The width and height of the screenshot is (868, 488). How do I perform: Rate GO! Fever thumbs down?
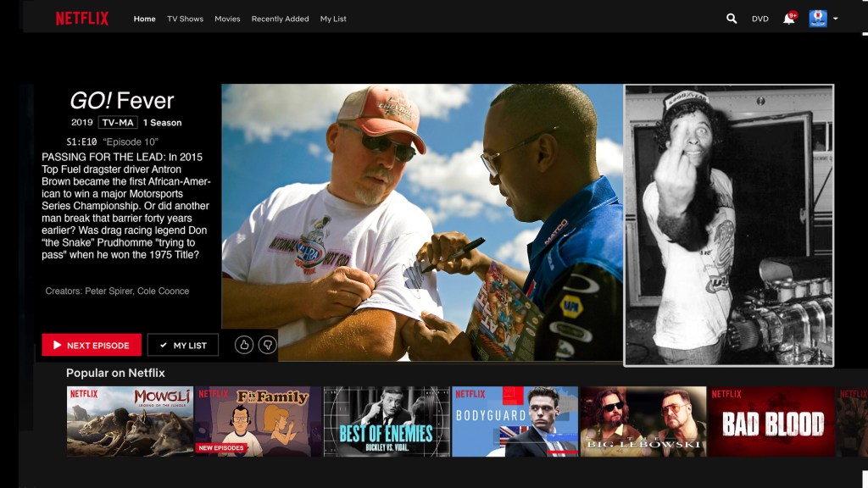tap(267, 345)
